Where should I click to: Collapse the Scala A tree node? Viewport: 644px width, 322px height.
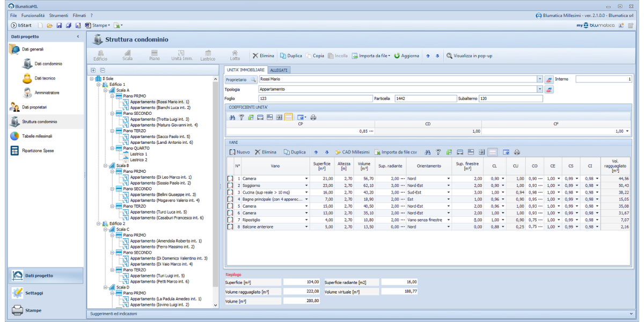(106, 90)
